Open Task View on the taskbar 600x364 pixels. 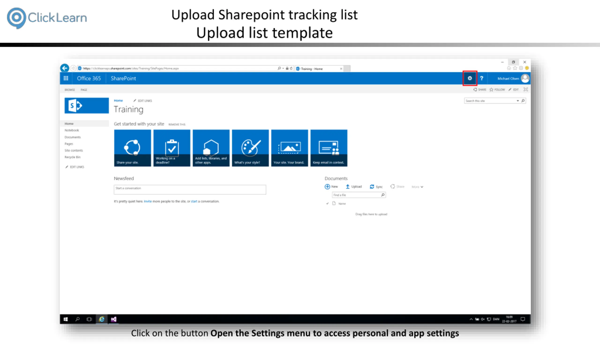[x=89, y=319]
